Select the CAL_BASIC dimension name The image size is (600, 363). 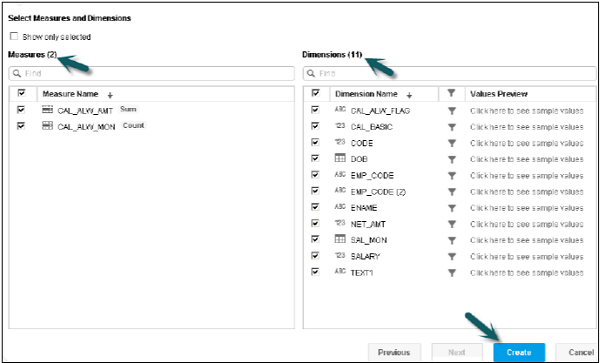click(x=372, y=127)
